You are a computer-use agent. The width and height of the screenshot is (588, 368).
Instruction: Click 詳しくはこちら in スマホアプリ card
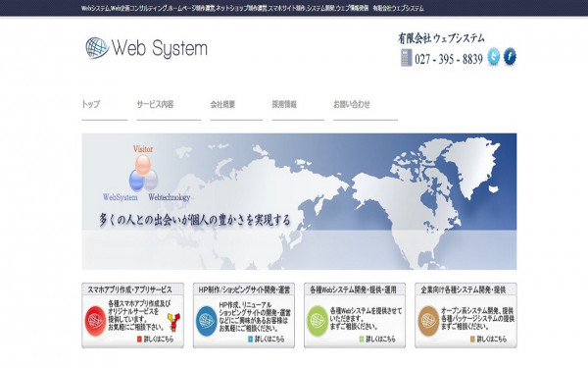[x=156, y=340]
